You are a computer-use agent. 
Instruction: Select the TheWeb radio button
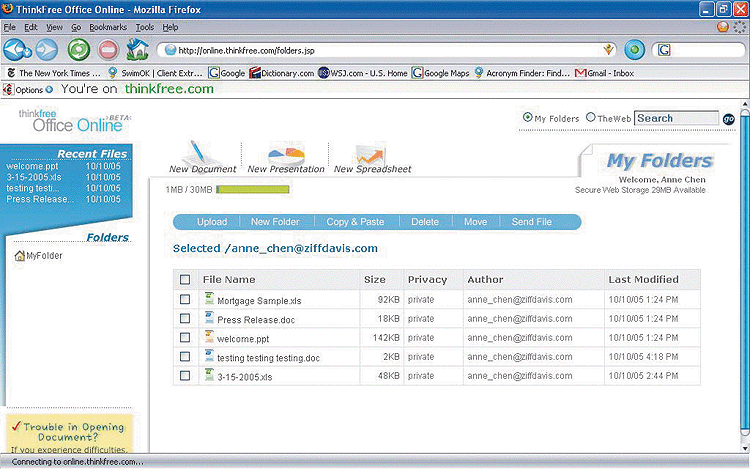click(x=591, y=117)
